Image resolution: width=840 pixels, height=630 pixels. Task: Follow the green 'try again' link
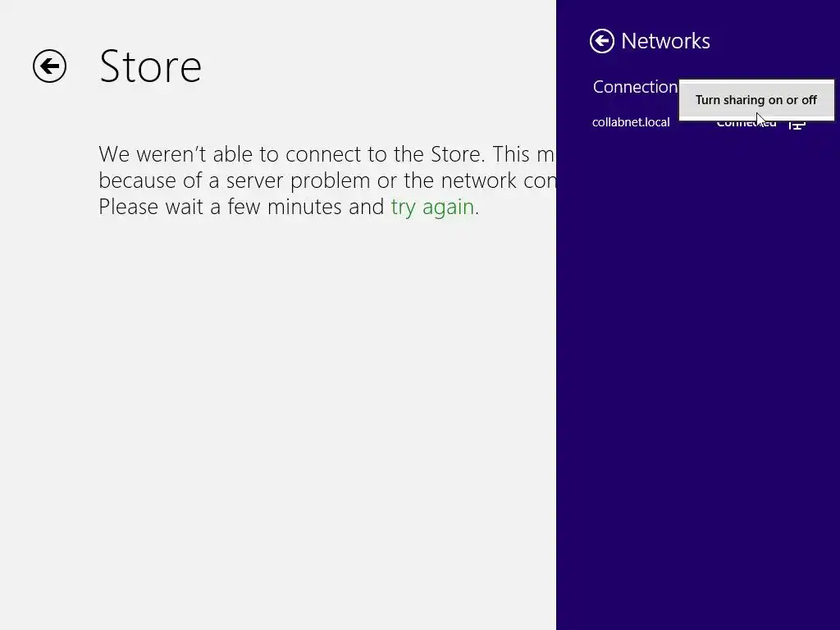432,208
